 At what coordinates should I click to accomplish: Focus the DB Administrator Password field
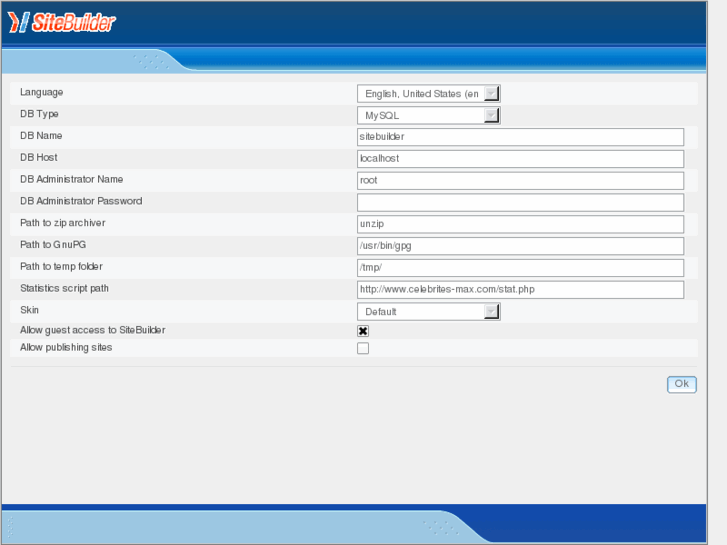coord(520,202)
